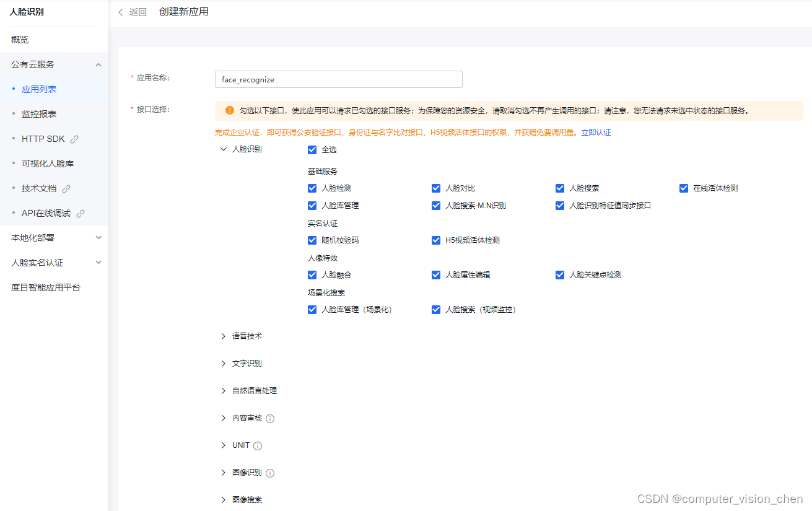The width and height of the screenshot is (812, 511).
Task: Click the 实名认证 group heading
Action: click(x=323, y=224)
